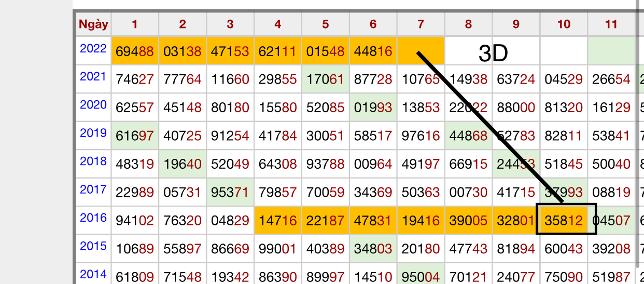Pick the cell with 44816

[x=373, y=51]
